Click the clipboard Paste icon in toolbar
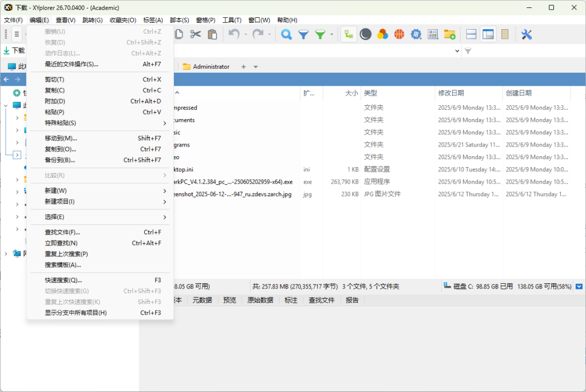 coord(212,34)
